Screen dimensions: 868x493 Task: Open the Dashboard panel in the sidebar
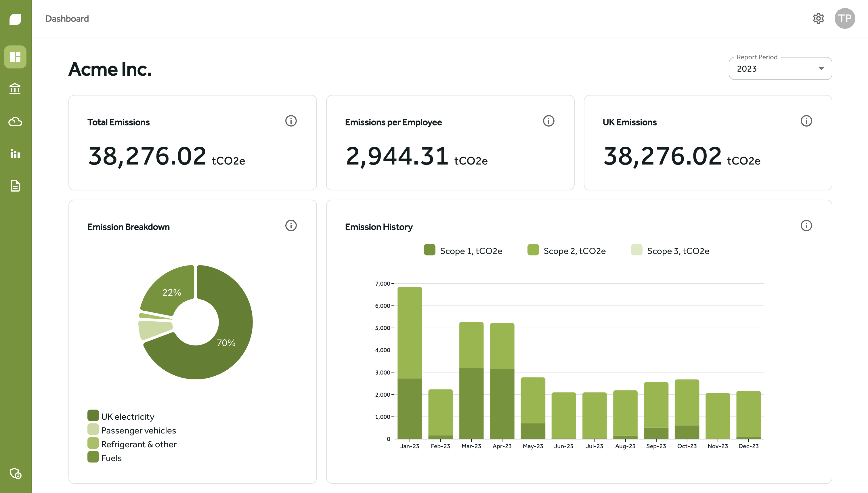point(15,57)
